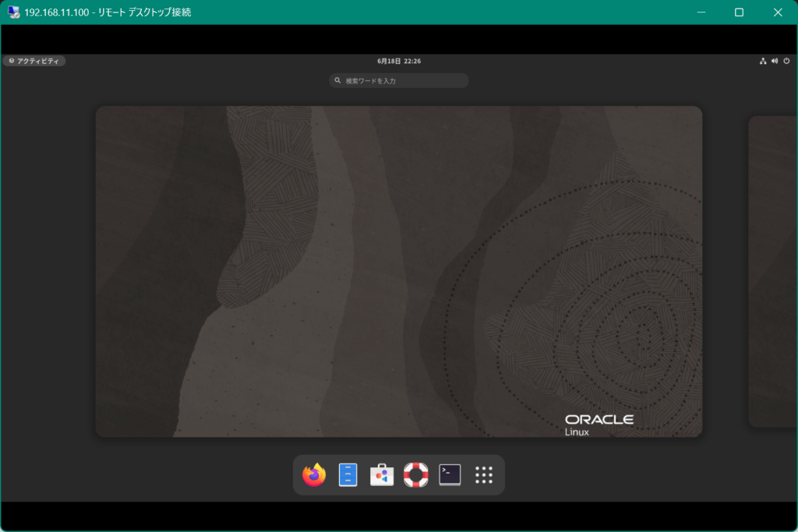Click the Oracle Linux logo on the wallpaper
This screenshot has height=532, width=798.
[x=598, y=425]
